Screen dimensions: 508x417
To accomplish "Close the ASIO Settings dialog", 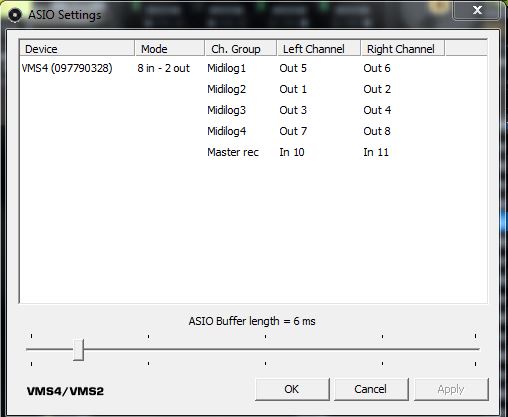I will point(477,10).
